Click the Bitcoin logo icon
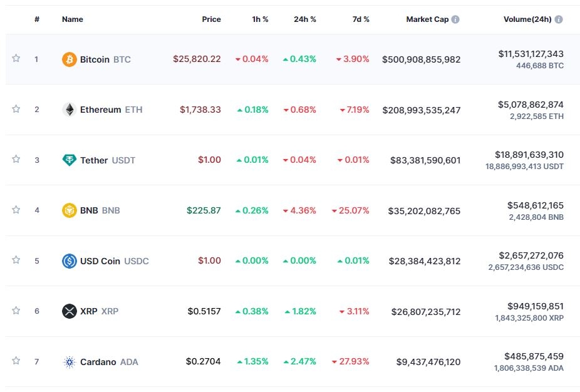580x392 pixels. [70, 59]
